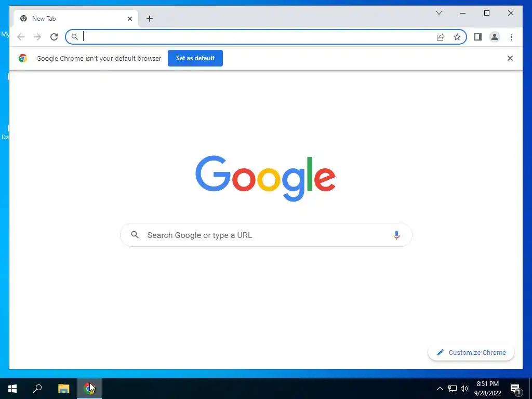Open the Windows Start menu

12,389
